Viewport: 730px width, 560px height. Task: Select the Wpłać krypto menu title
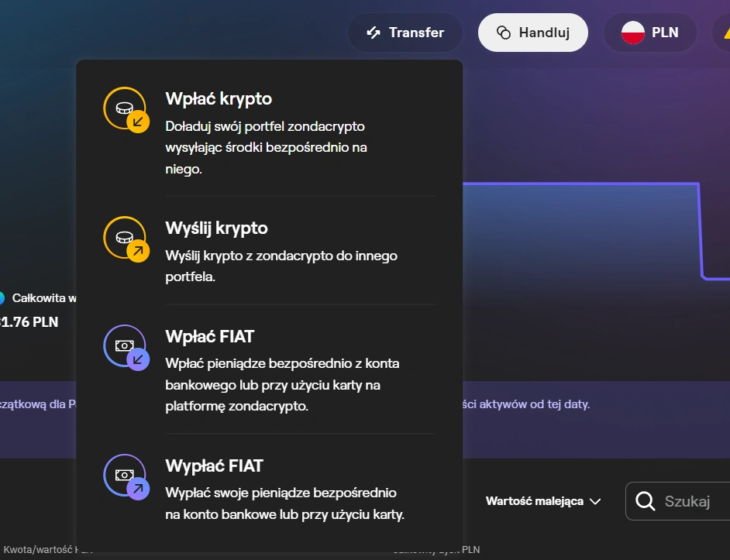(219, 99)
